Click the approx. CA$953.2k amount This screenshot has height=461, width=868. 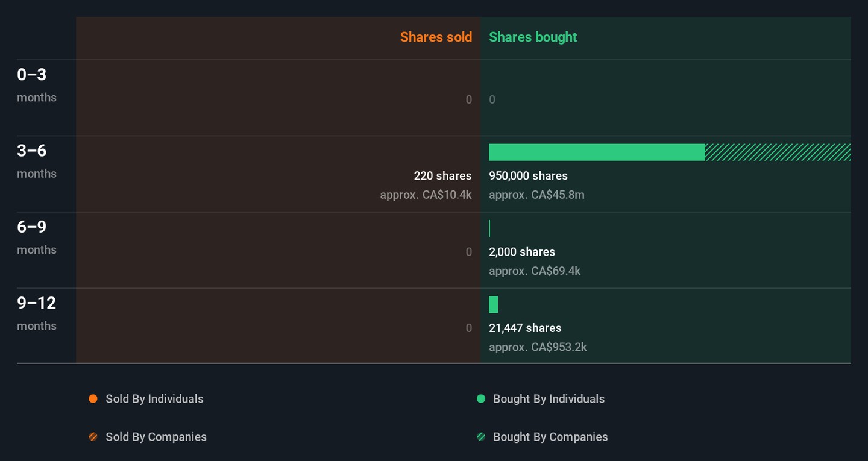coord(538,347)
